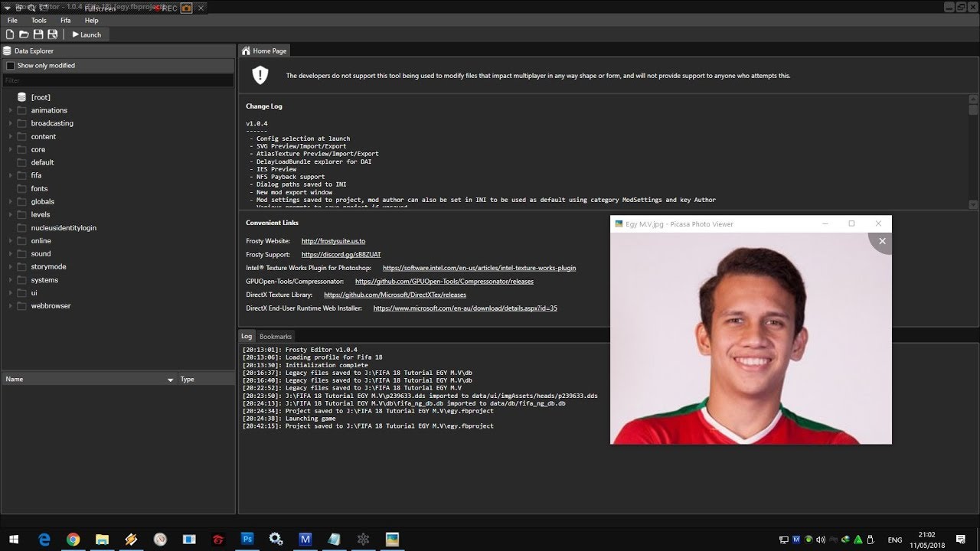Click the round X overlay in Picasa viewer

(x=882, y=241)
